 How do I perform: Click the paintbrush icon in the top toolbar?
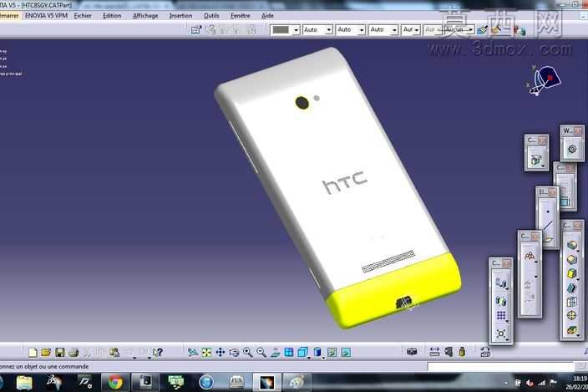(x=482, y=29)
